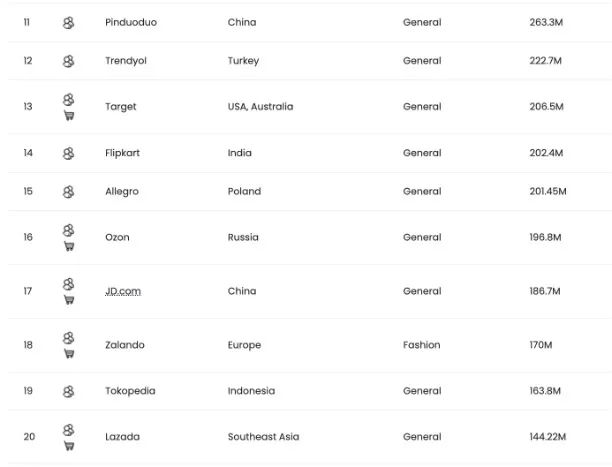Screen dimensions: 612x467
Task: Select the Zalando name cell
Action: click(125, 345)
